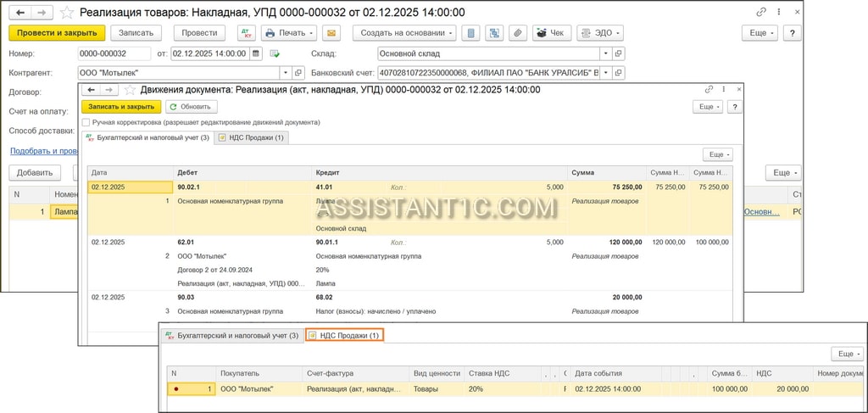Open Еще menu above postings table
This screenshot has width=868, height=413.
[x=717, y=154]
